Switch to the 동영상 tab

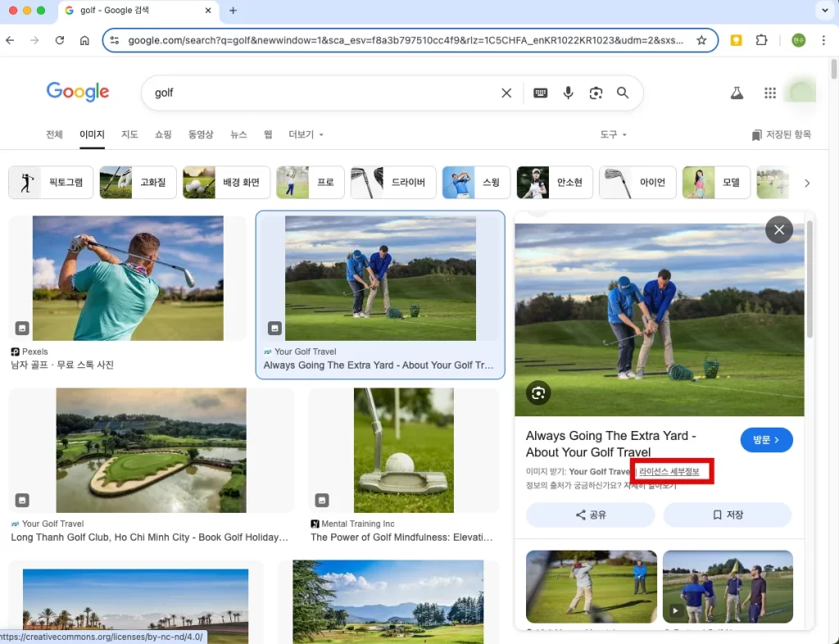(201, 134)
